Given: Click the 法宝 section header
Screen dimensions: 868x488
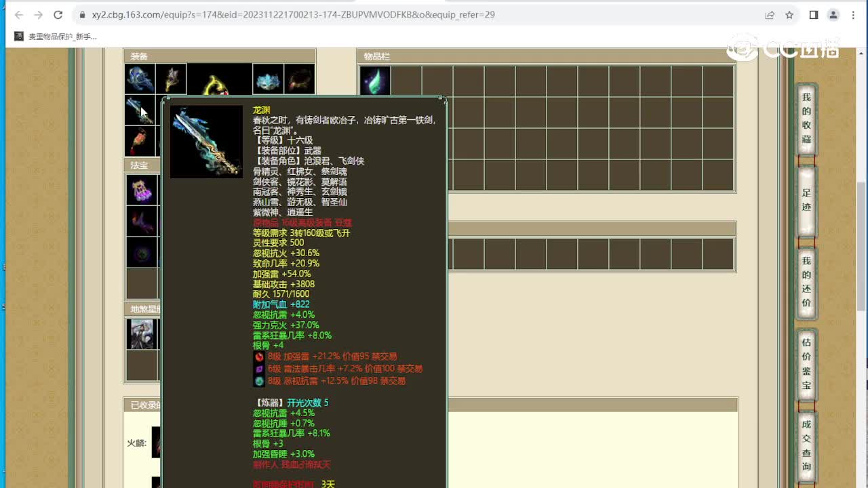Looking at the screenshot, I should 142,165.
